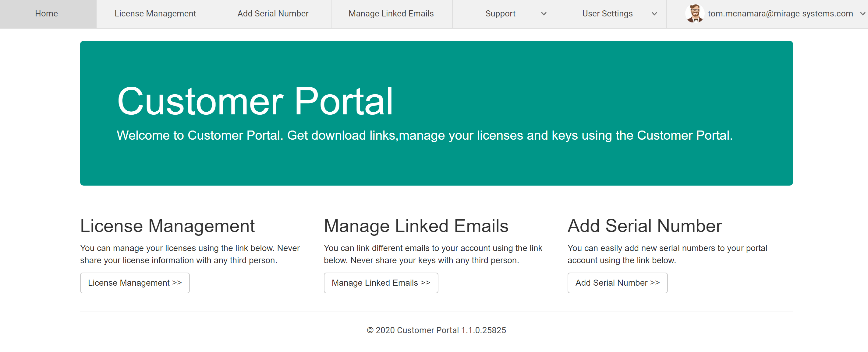Click the License Management section heading
Image resolution: width=868 pixels, height=352 pixels.
coord(167,226)
